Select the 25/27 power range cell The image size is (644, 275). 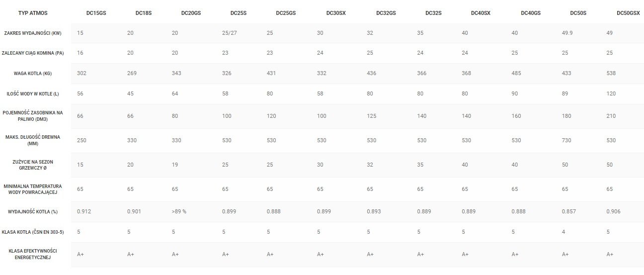230,33
